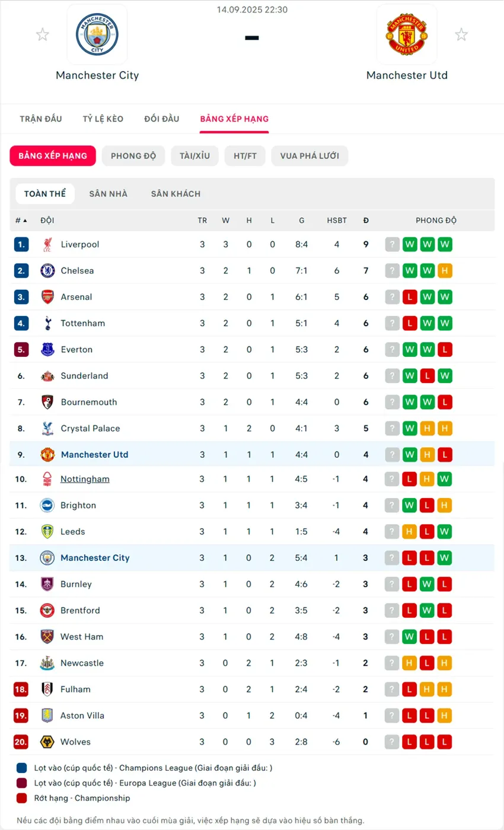Click the Liverpool club logo in table
504x830 pixels.
(x=47, y=244)
